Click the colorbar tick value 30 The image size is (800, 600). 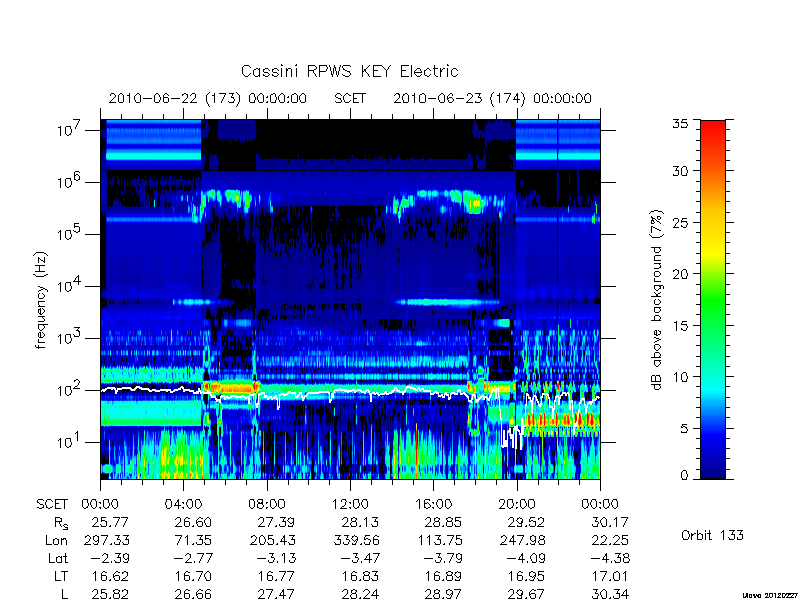(681, 171)
